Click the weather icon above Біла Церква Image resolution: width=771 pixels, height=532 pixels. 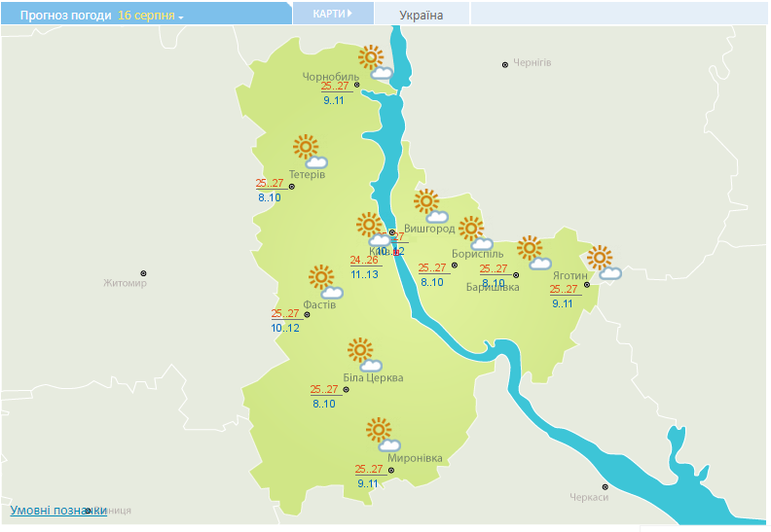click(364, 355)
